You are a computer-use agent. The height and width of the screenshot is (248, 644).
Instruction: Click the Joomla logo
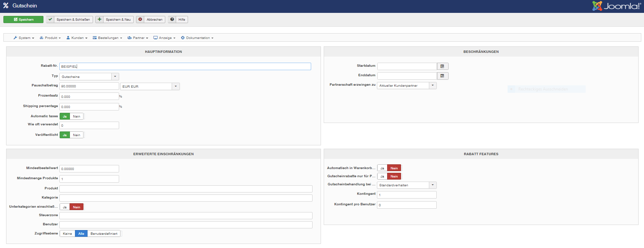click(x=616, y=6)
